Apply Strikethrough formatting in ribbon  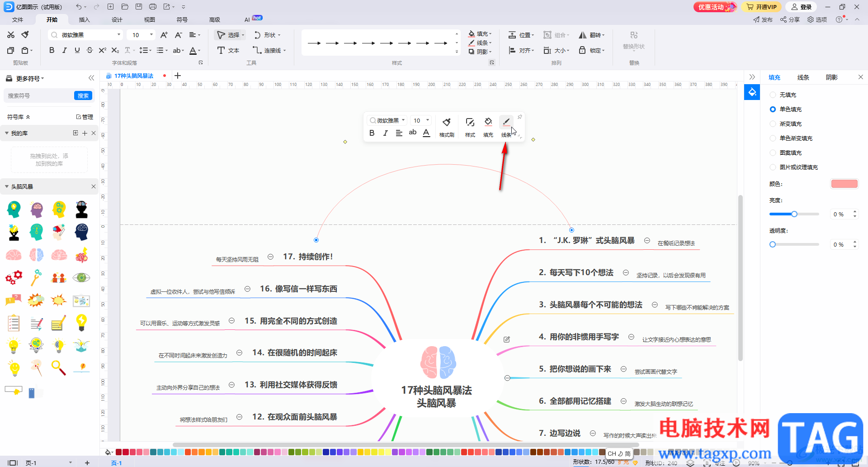[x=90, y=50]
